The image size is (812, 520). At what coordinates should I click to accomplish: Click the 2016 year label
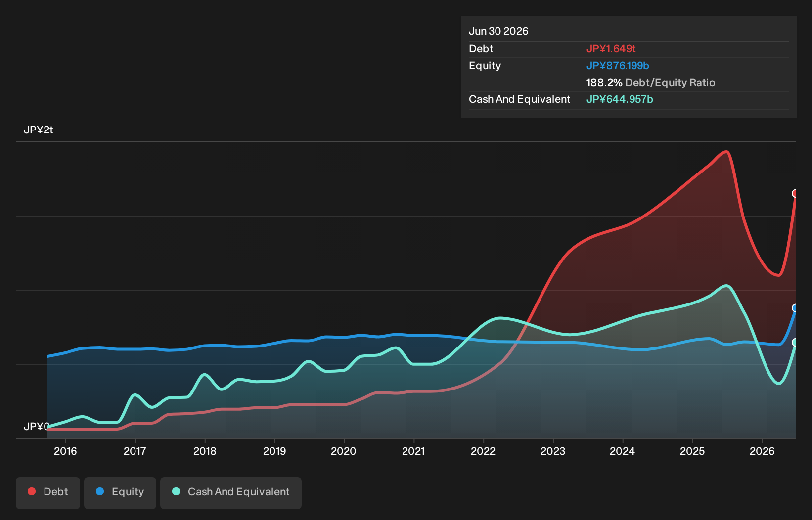65,451
